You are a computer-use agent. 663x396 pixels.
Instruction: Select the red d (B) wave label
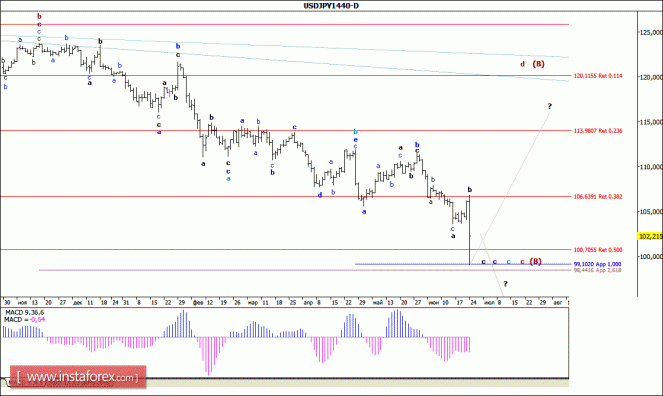coord(532,64)
